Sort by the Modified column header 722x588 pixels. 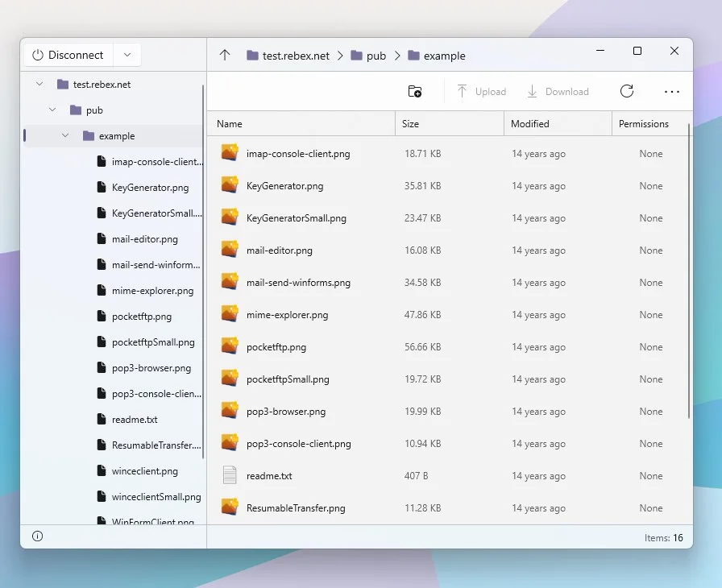[558, 124]
